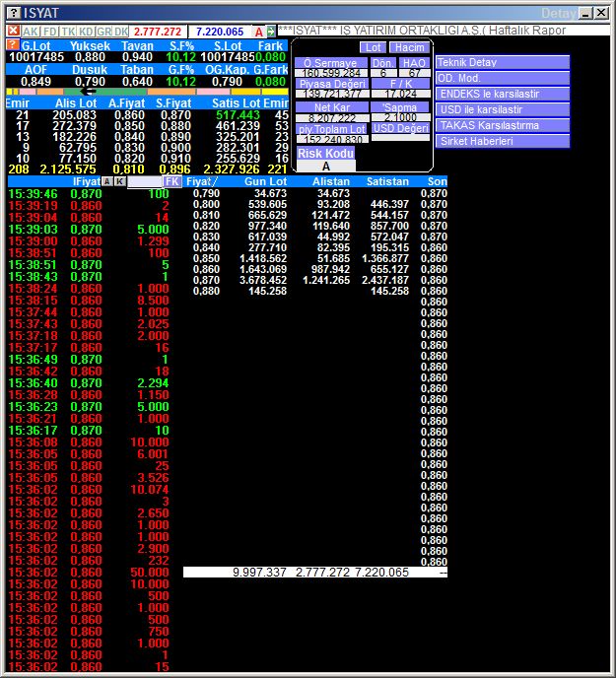Click the orange question mark help icon
The image size is (616, 678).
tap(12, 45)
